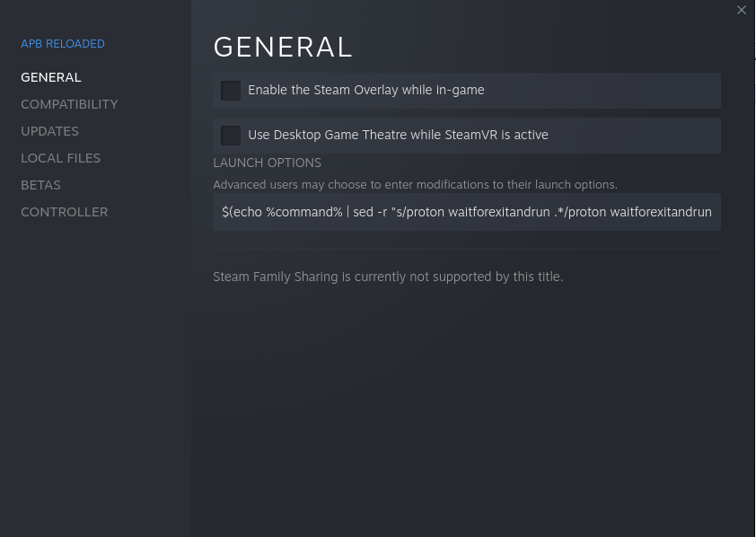Switch to the UPDATES tab
This screenshot has width=756, height=537.
[x=49, y=131]
